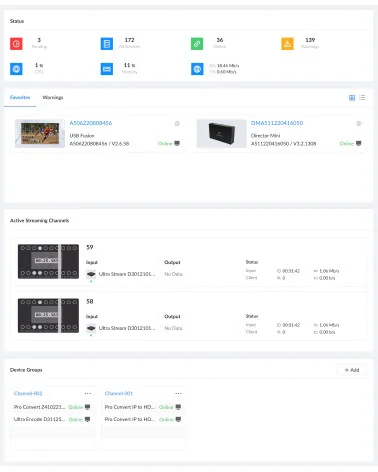Switch favorites to grid view
This screenshot has height=472, width=378.
coord(352,98)
